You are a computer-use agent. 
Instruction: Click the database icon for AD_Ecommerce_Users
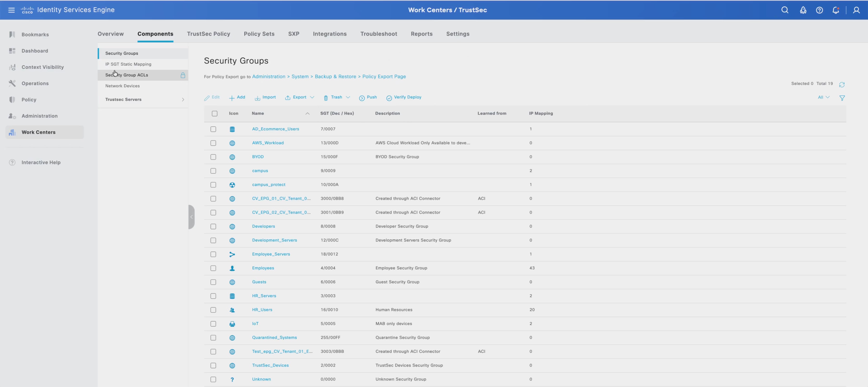(232, 129)
